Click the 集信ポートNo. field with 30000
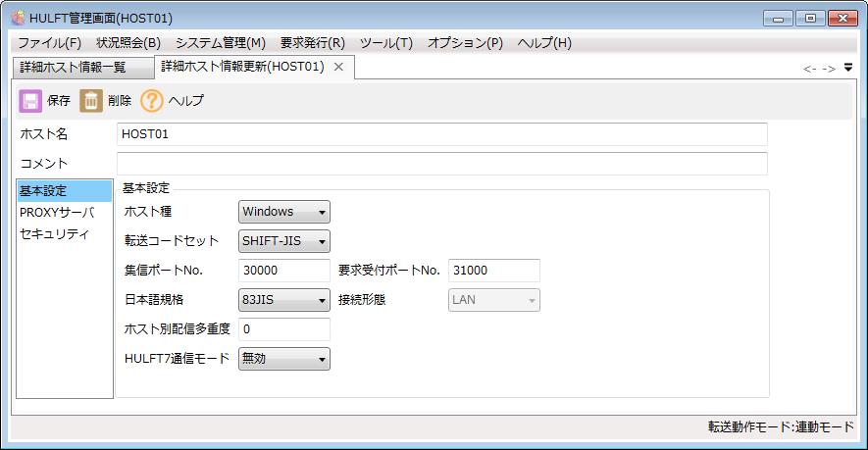 coord(284,271)
